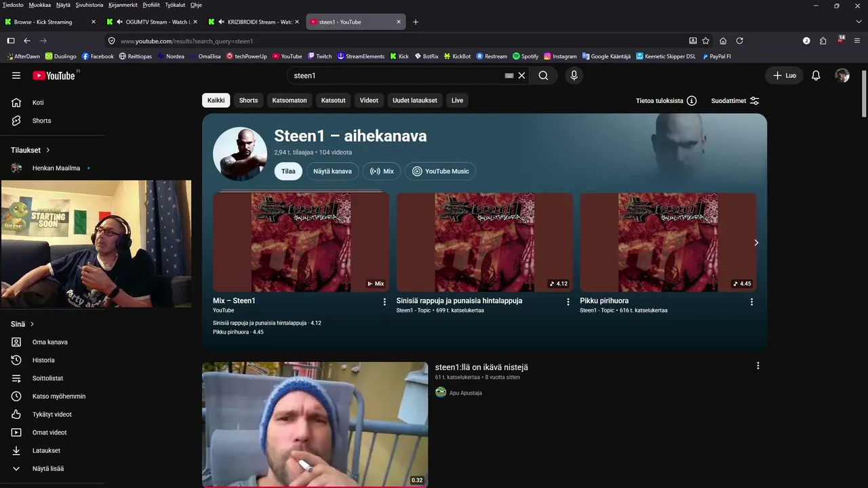The image size is (868, 488).
Task: Go to the YouTube home logo
Action: point(54,75)
